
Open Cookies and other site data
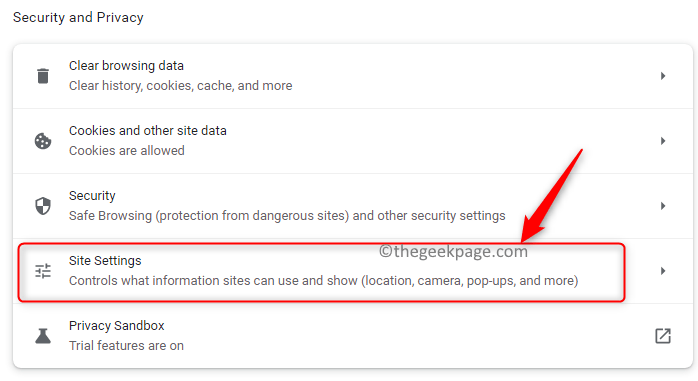click(353, 141)
